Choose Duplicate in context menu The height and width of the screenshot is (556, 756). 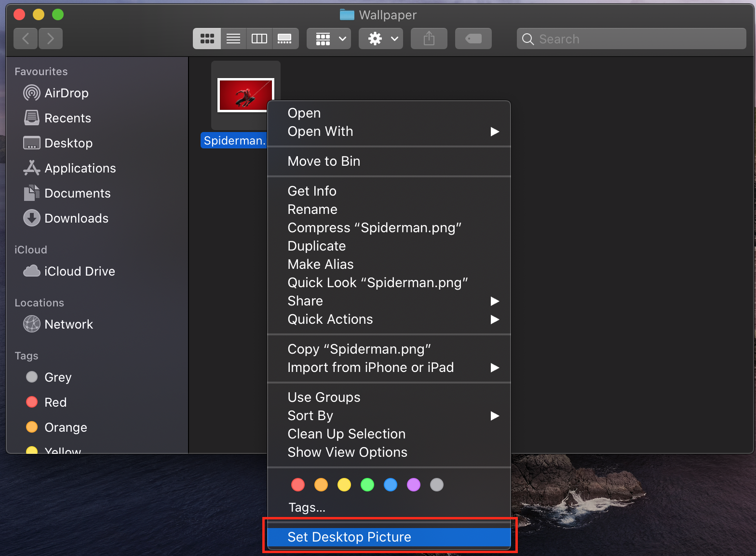[x=389, y=246]
